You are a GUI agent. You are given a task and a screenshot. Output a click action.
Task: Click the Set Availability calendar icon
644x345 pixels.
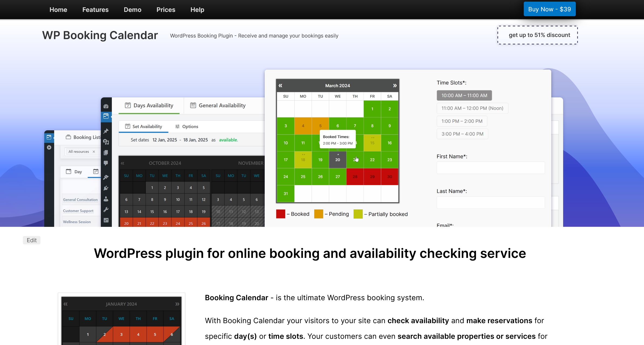[128, 127]
